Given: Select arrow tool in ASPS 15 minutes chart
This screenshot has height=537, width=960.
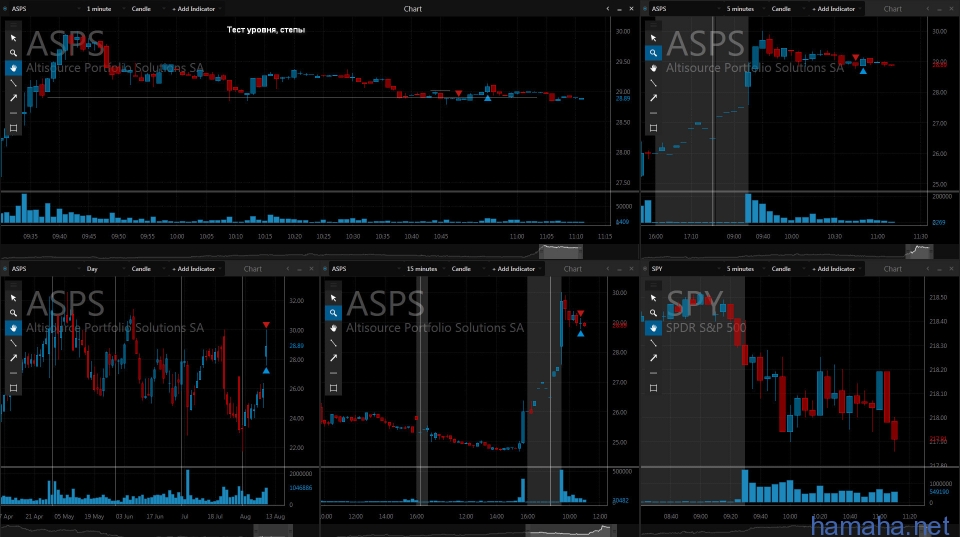Looking at the screenshot, I should point(333,358).
